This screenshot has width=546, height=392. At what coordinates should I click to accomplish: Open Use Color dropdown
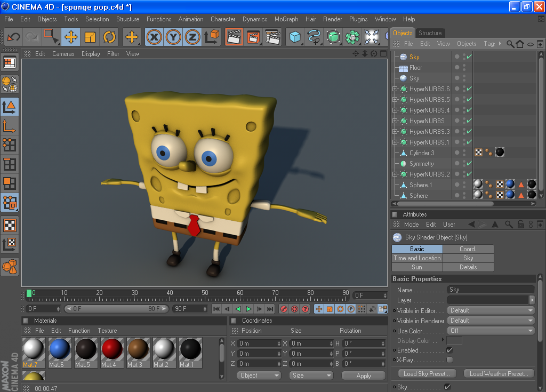491,331
